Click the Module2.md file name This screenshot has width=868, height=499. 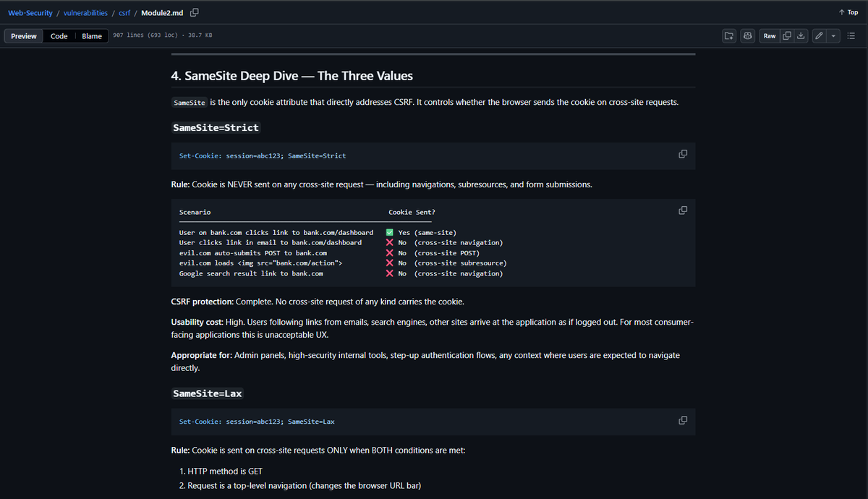point(162,13)
